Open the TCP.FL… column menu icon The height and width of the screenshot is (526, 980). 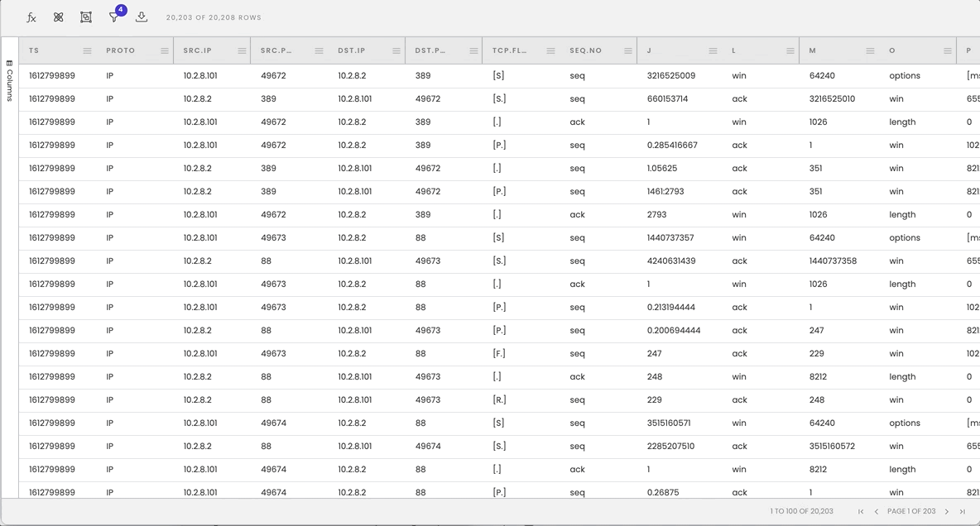click(x=550, y=50)
